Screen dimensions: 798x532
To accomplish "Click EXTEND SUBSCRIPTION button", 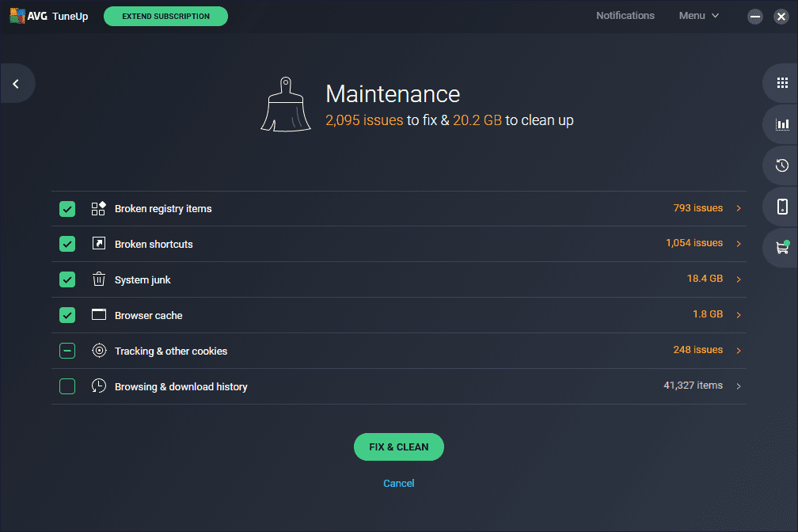I will coord(166,17).
